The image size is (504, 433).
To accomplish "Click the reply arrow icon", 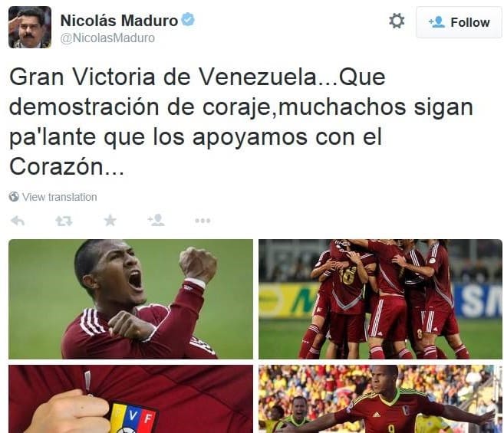I will pyautogui.click(x=18, y=221).
